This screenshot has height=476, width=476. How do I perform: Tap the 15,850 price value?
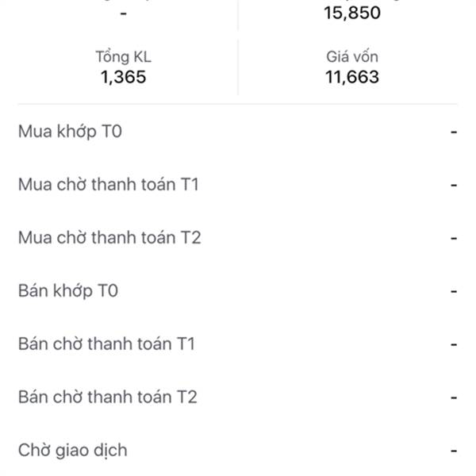[352, 13]
